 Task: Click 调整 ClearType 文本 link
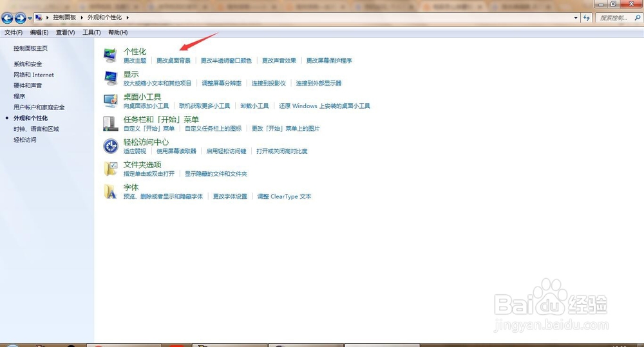pyautogui.click(x=284, y=196)
